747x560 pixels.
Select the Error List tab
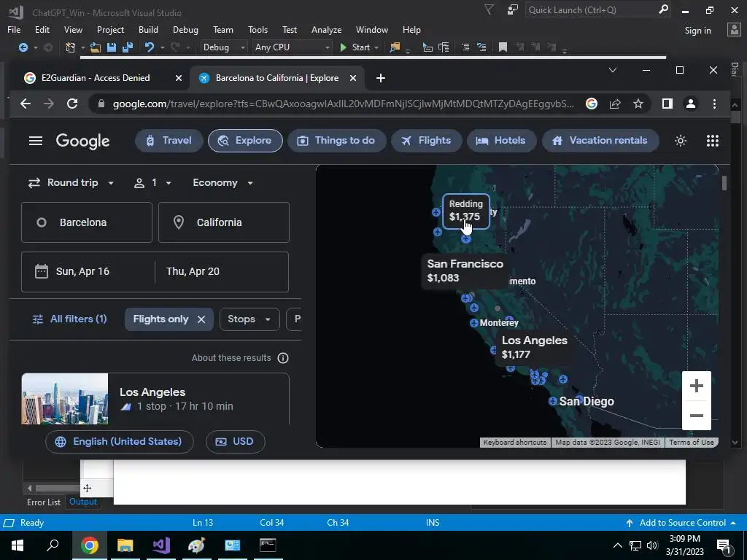click(x=43, y=502)
